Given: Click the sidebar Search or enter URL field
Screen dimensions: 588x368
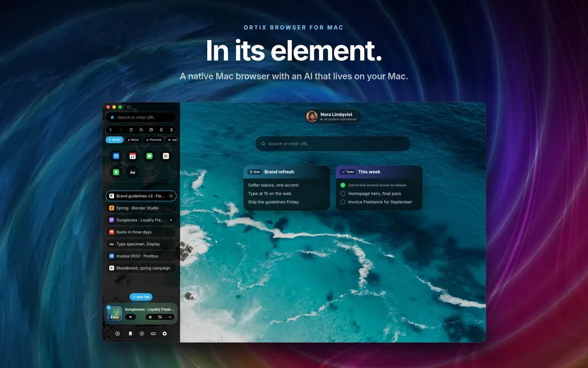Looking at the screenshot, I should click(141, 117).
